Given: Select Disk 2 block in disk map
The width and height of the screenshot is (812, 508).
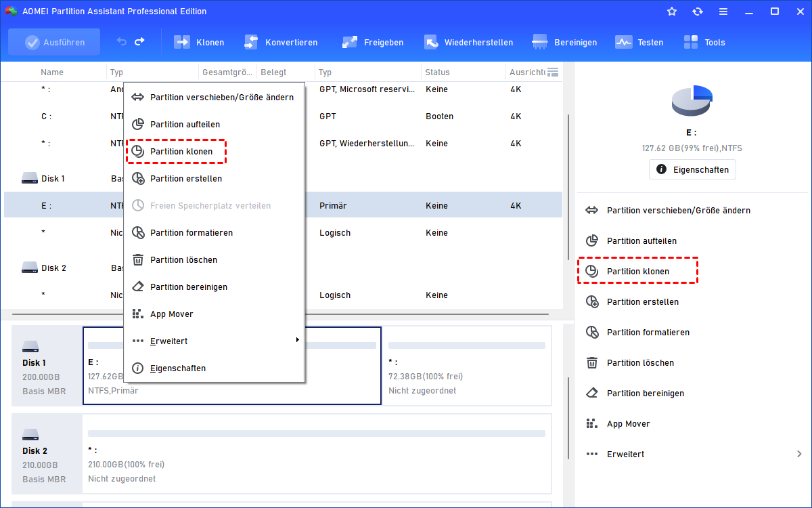Looking at the screenshot, I should click(46, 453).
